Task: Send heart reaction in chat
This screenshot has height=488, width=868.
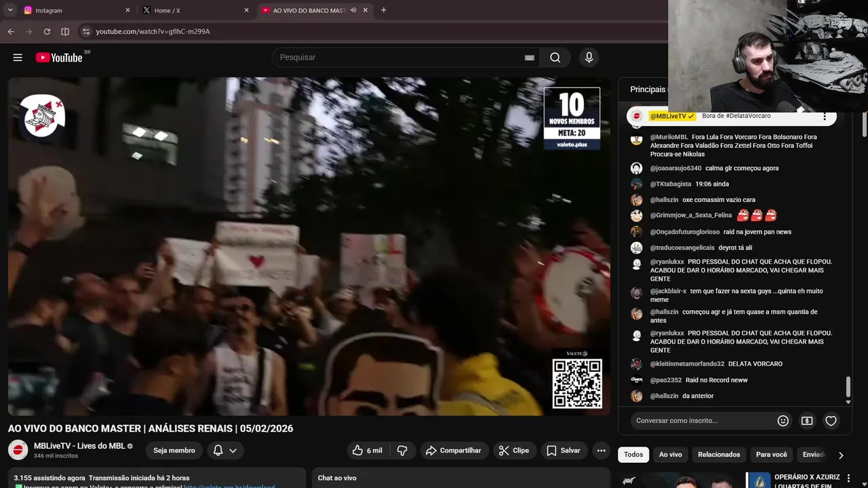Action: tap(831, 421)
